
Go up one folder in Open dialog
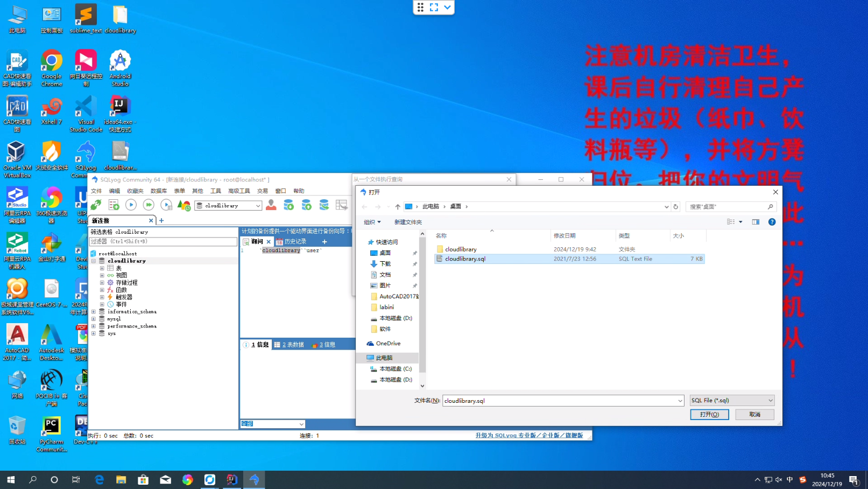[x=398, y=207]
